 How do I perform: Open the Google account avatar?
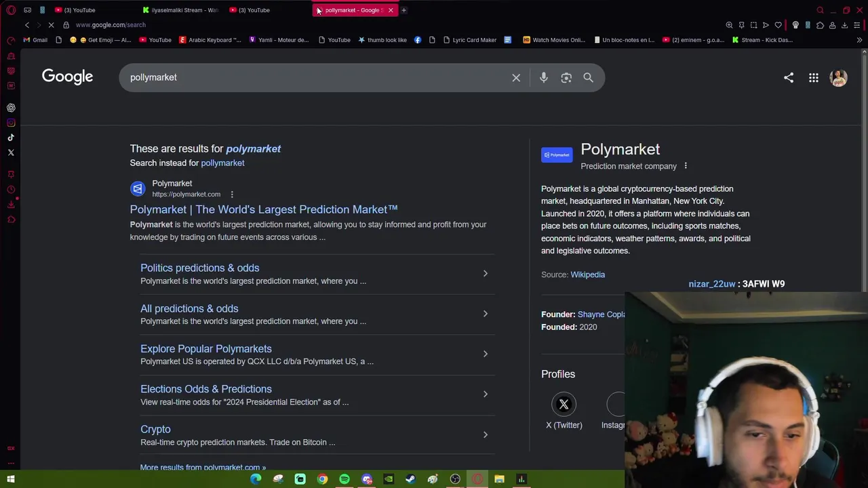839,77
